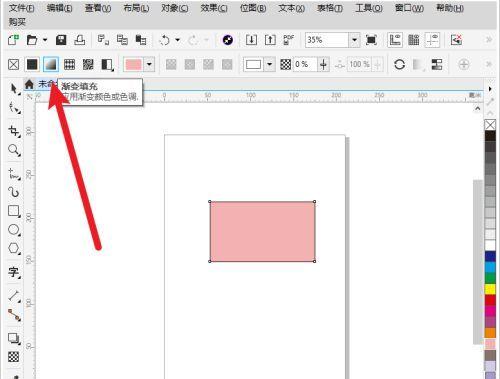Click the palette flyout arrow at top

[x=490, y=89]
